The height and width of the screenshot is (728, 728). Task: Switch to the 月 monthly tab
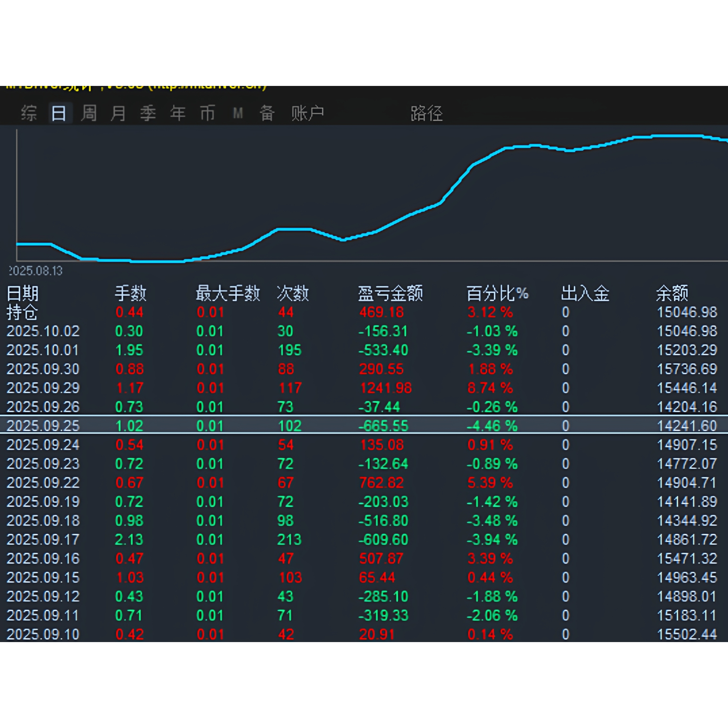point(118,113)
